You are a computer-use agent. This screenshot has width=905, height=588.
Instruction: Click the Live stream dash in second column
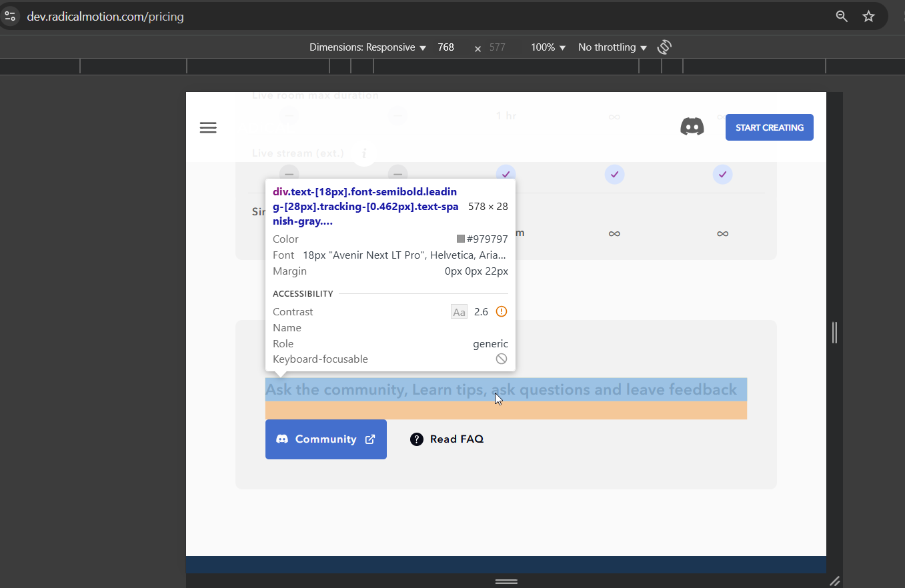click(397, 175)
